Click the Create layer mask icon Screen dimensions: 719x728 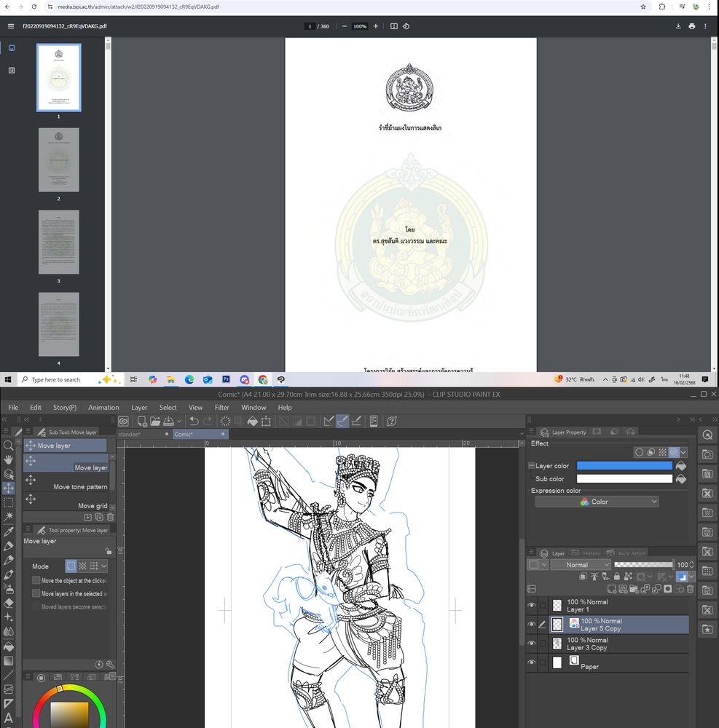[668, 589]
